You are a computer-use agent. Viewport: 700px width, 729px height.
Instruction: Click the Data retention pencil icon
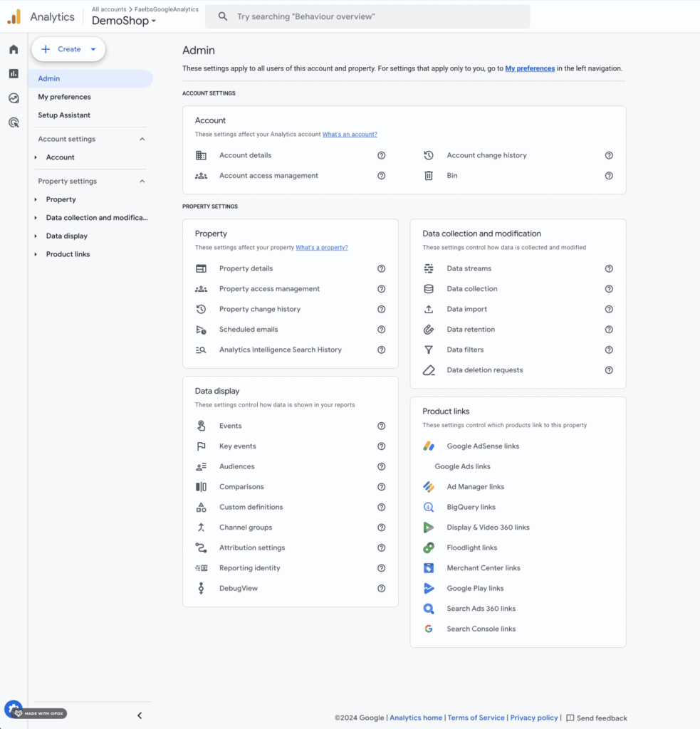tap(428, 329)
